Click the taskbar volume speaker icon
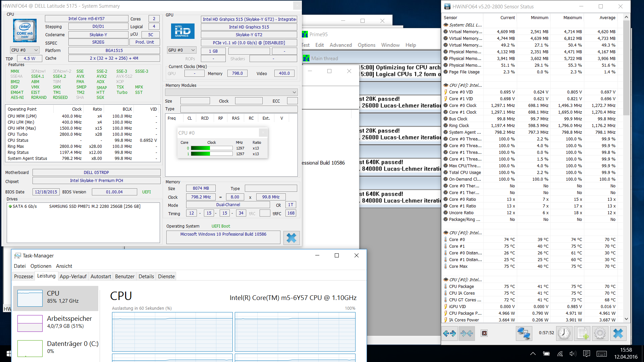The width and height of the screenshot is (644, 362). click(x=573, y=354)
